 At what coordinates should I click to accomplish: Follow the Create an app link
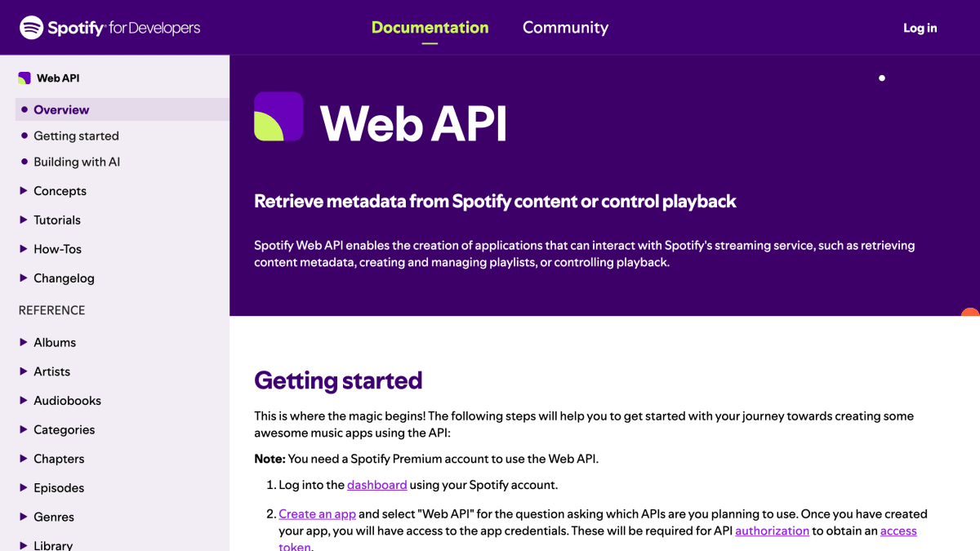(x=317, y=514)
